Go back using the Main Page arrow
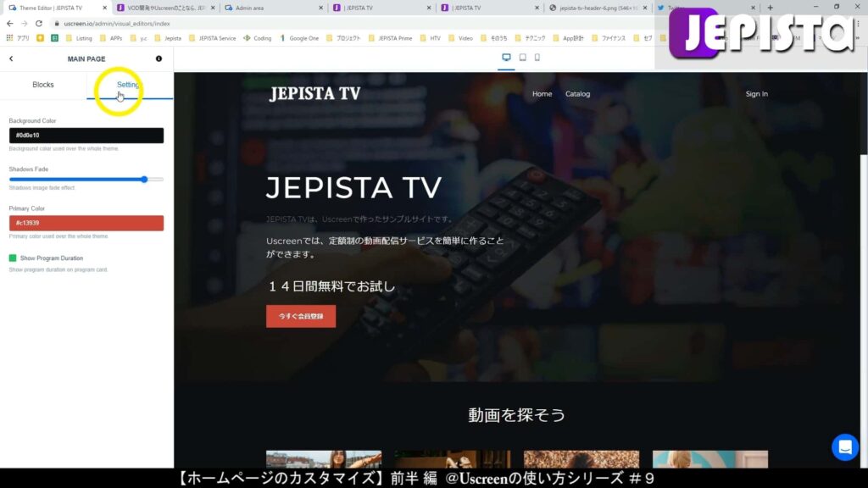868x488 pixels. 11,58
